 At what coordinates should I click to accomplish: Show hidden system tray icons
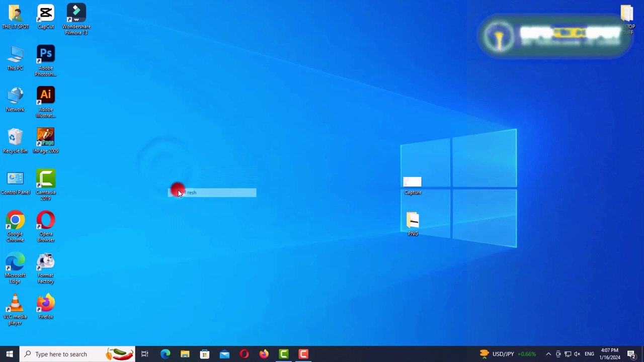[548, 354]
